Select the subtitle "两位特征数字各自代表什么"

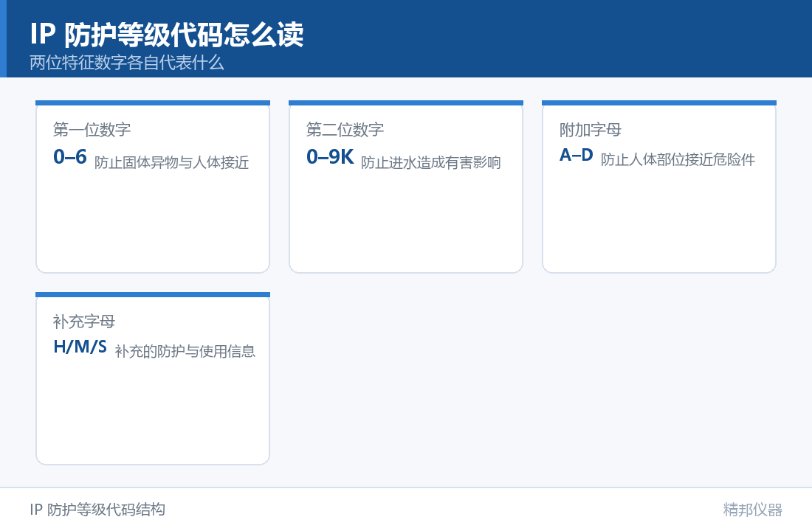[126, 63]
